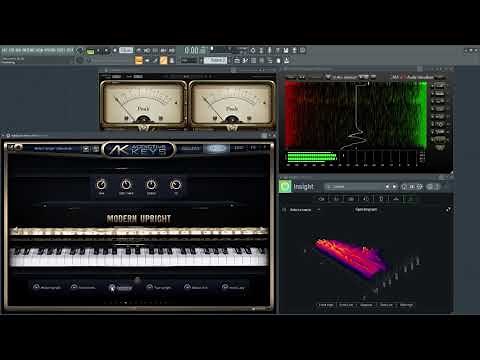The width and height of the screenshot is (480, 360).
Task: Click the last button below the 3D spectrogram
Action: pos(406,305)
